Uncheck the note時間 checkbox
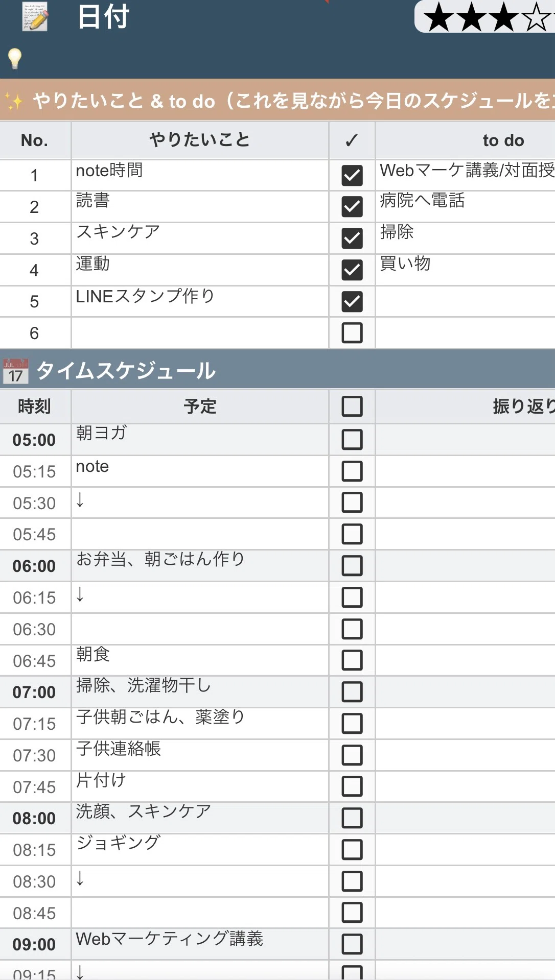This screenshot has width=555, height=980. pos(352,175)
